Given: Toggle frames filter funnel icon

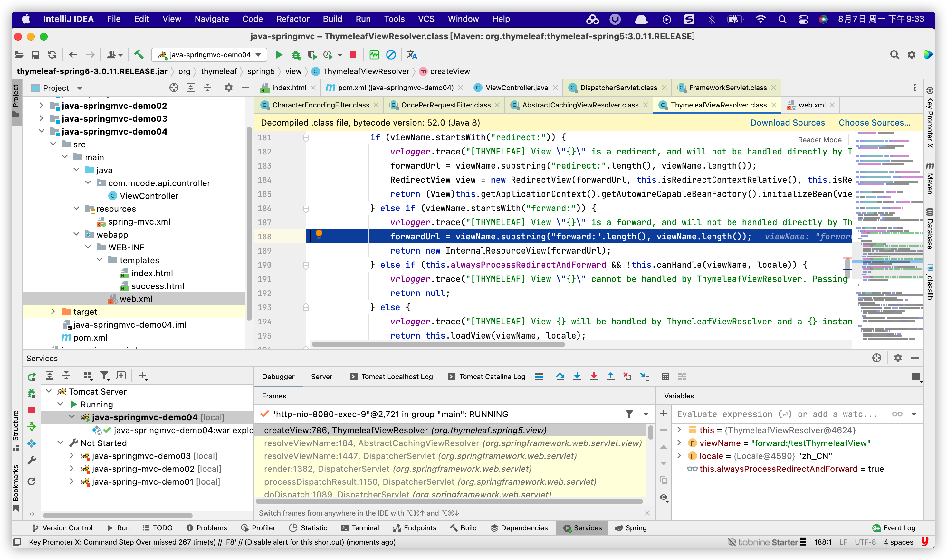Looking at the screenshot, I should point(629,414).
